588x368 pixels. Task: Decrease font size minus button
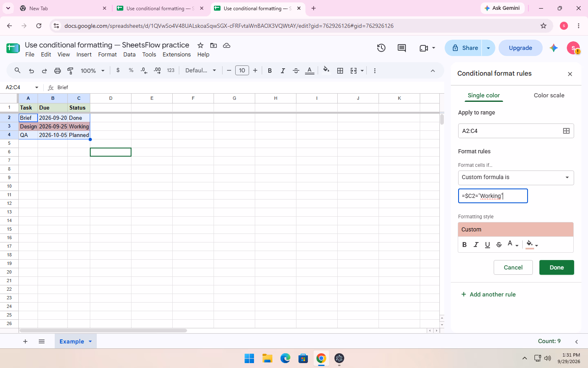coord(229,70)
